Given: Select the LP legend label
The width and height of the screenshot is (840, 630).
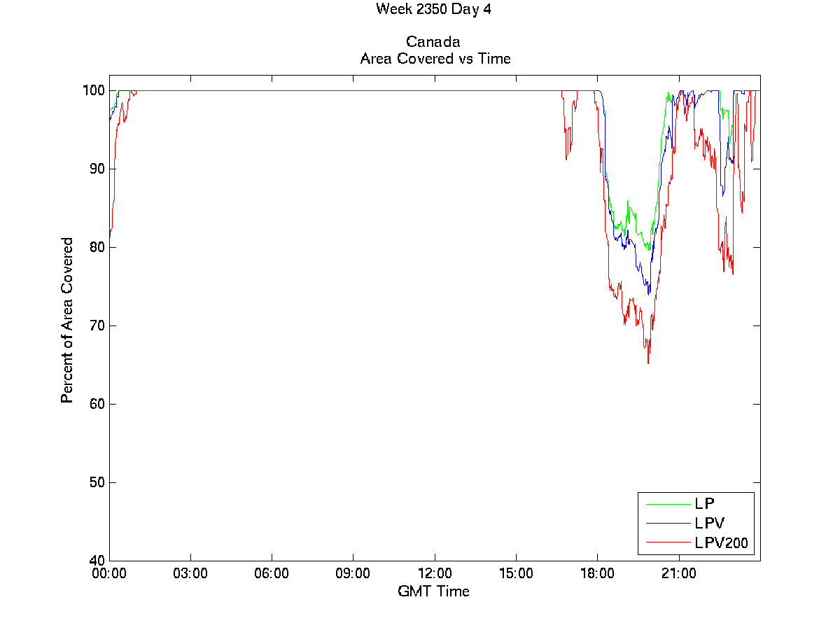Looking at the screenshot, I should pyautogui.click(x=704, y=503).
